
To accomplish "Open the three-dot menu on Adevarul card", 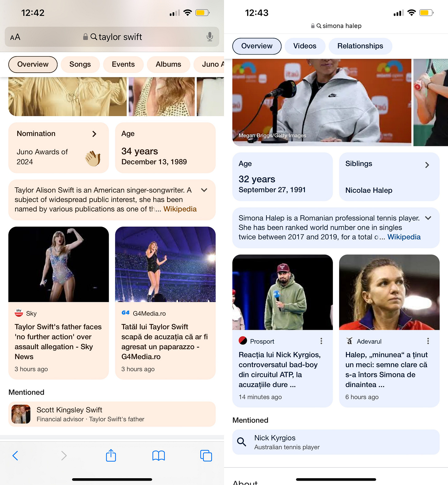I will (x=428, y=341).
